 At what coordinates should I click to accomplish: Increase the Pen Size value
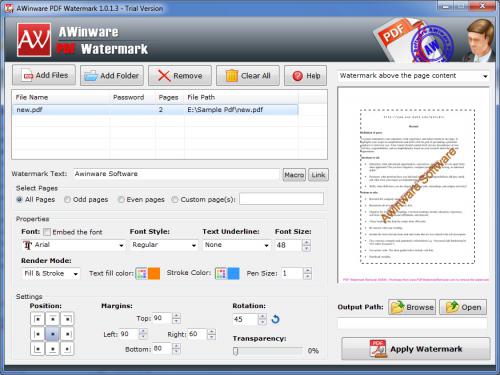click(308, 271)
